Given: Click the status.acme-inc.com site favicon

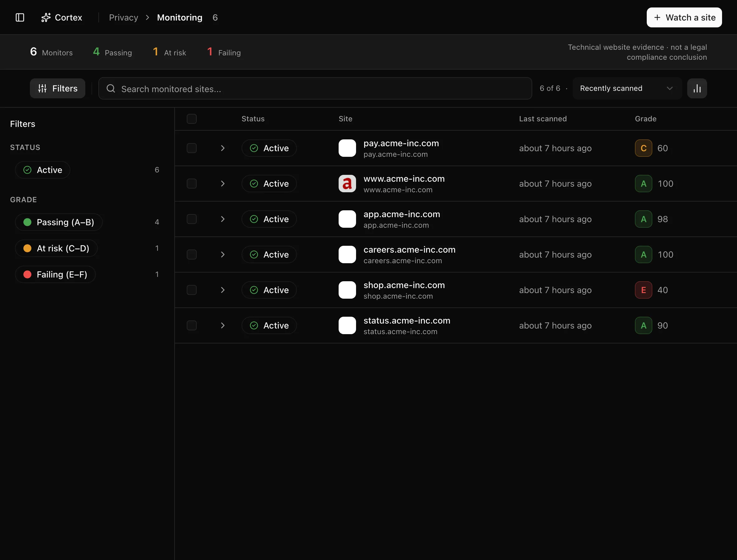Looking at the screenshot, I should tap(347, 325).
